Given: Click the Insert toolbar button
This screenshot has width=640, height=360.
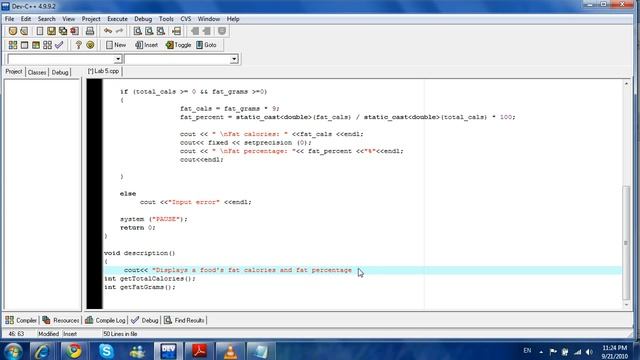Looking at the screenshot, I should [147, 45].
